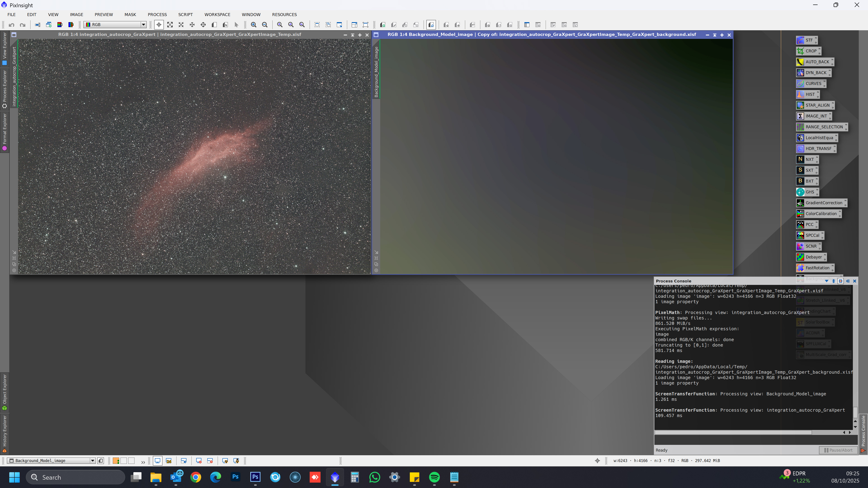Click the Pause/Abort button
Image resolution: width=868 pixels, height=488 pixels.
click(x=838, y=450)
